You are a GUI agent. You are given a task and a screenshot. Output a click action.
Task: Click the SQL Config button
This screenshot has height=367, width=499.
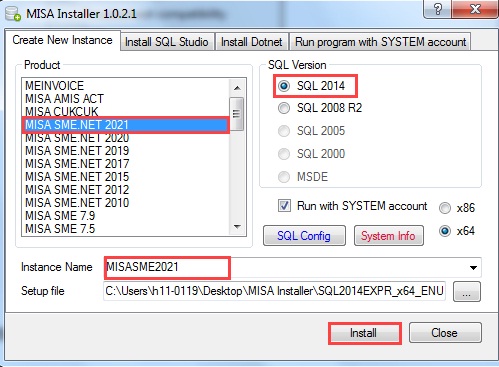[304, 236]
